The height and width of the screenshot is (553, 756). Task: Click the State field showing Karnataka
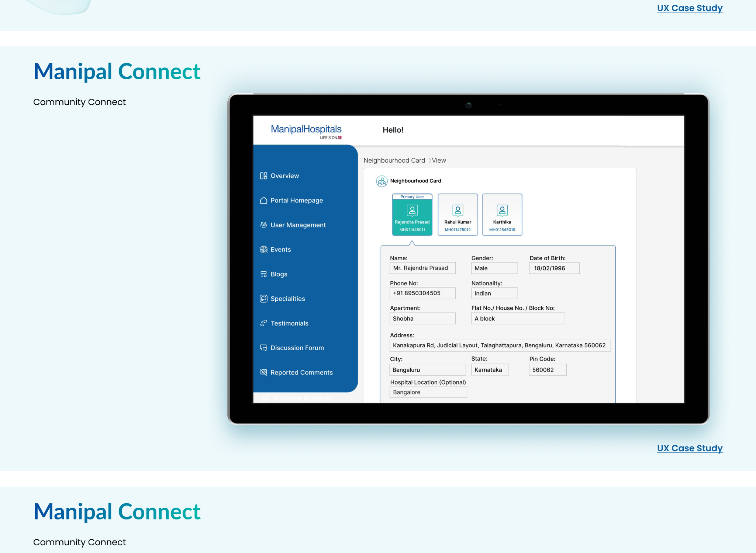490,370
